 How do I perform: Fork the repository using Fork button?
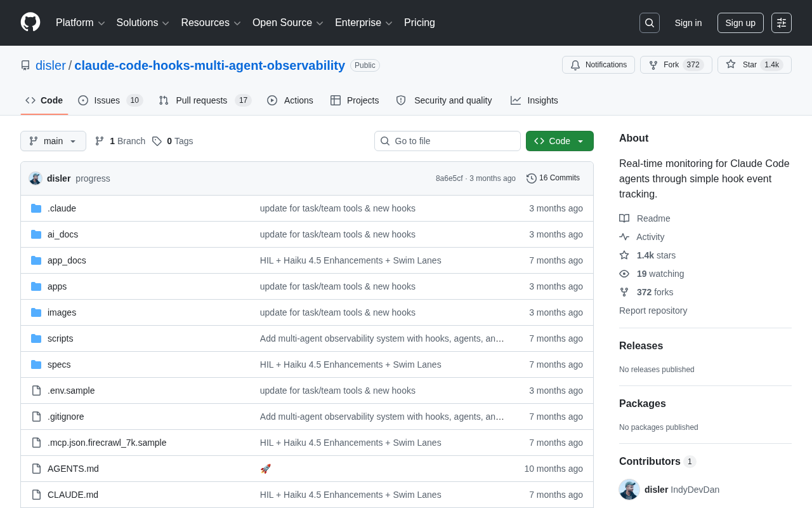pos(676,65)
